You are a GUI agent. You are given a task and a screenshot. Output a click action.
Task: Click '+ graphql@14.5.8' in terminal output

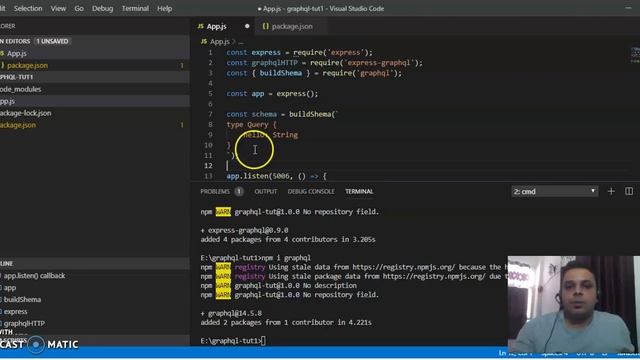[231, 313]
